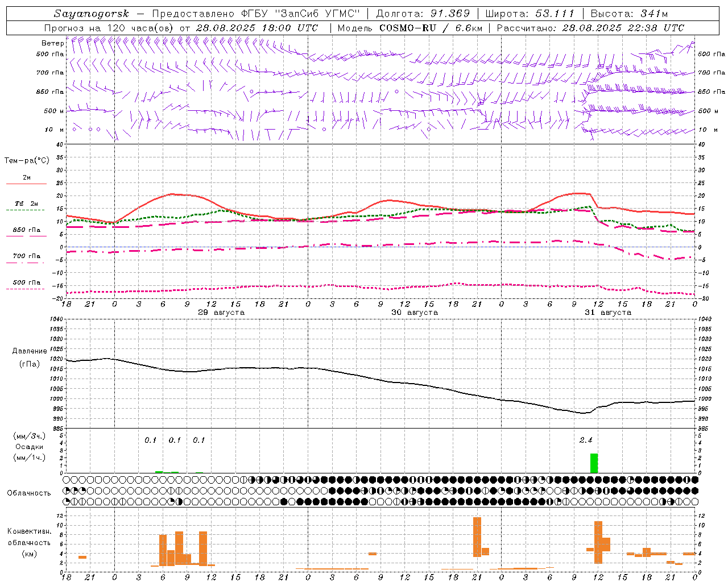Image resolution: width=728 pixels, height=582 pixels.
Task: Click the (мм/1ч.) precipitation unit label
Action: click(28, 458)
